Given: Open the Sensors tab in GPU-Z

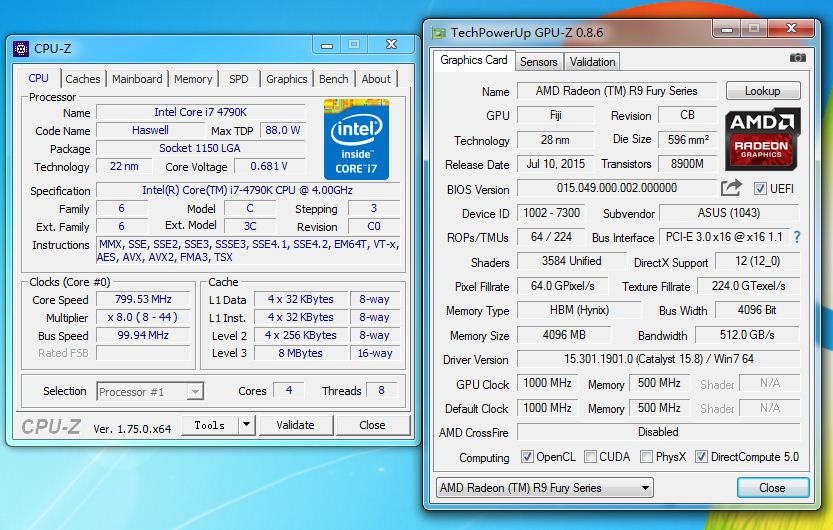Looking at the screenshot, I should click(538, 61).
